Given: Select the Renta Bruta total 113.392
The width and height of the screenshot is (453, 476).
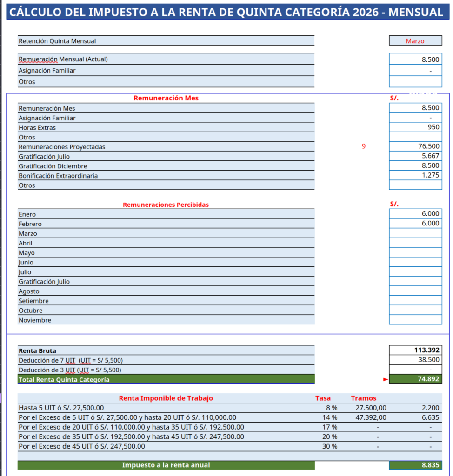Looking at the screenshot, I should point(415,350).
